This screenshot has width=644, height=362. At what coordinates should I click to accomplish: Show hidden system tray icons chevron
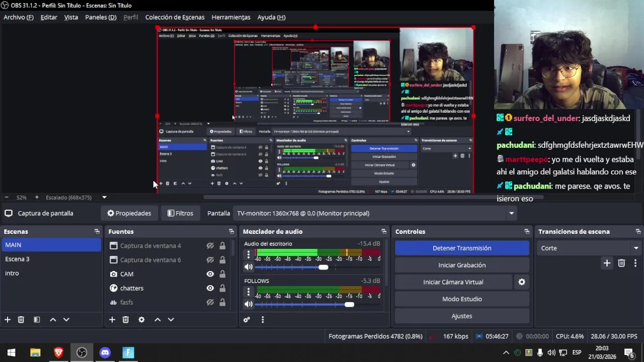[506, 352]
